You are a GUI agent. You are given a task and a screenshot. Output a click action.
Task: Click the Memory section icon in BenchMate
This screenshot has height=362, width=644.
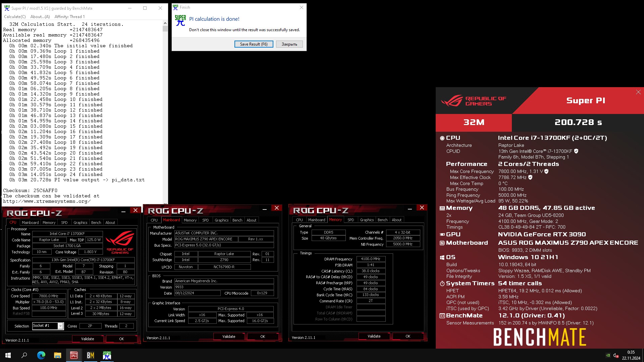point(442,208)
